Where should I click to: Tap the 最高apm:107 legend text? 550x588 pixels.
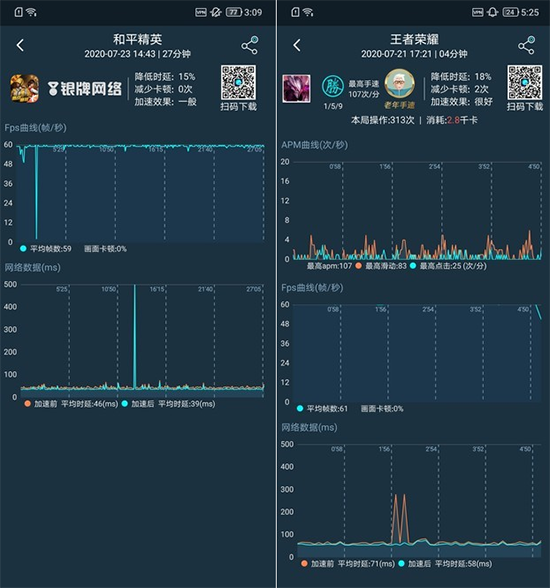point(329,266)
